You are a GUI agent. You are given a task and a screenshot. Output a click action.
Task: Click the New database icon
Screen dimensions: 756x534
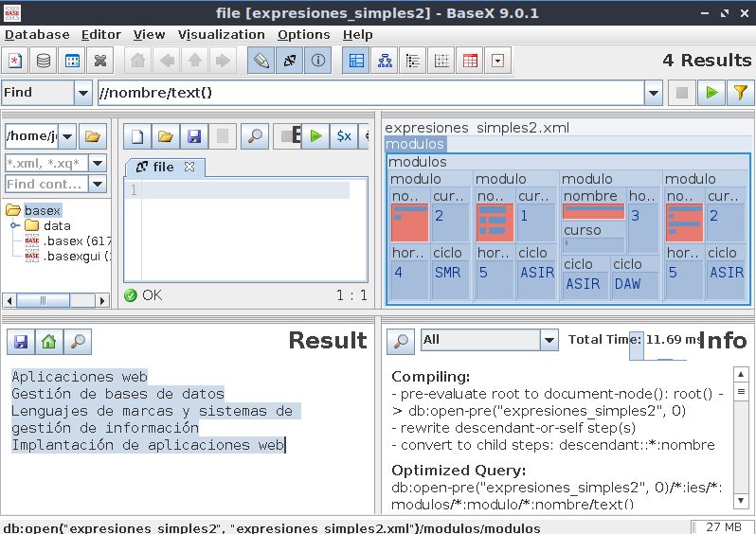(x=15, y=62)
